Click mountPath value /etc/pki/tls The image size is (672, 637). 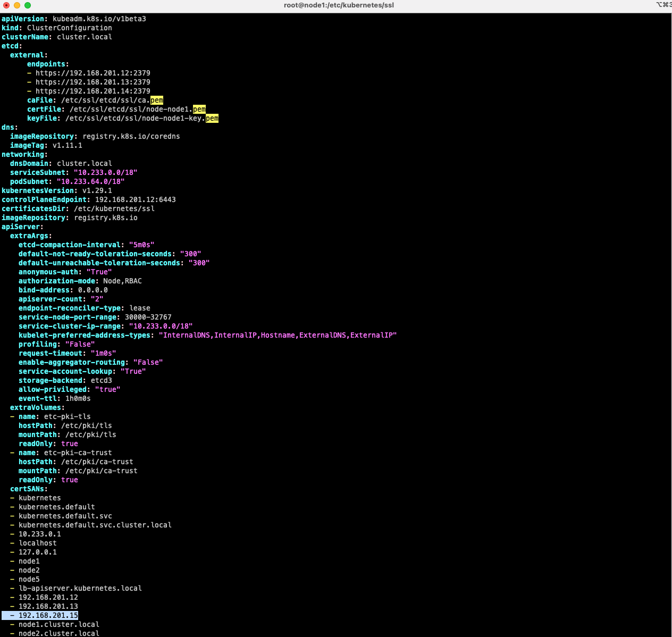pyautogui.click(x=91, y=434)
